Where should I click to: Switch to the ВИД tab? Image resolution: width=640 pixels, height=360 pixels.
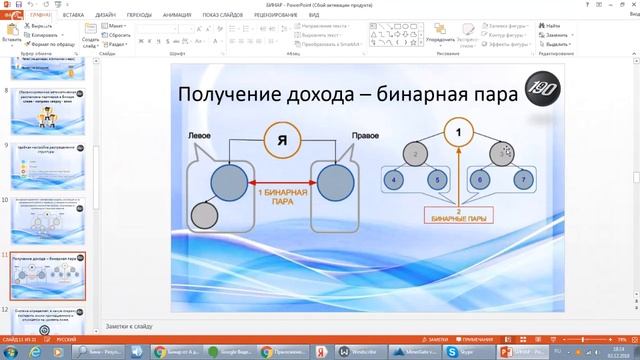pos(314,15)
